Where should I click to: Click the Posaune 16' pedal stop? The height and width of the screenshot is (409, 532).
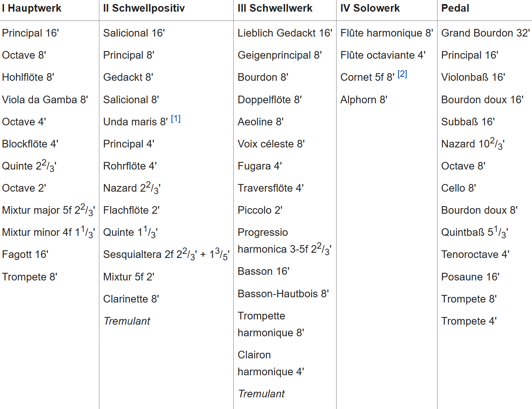470,277
